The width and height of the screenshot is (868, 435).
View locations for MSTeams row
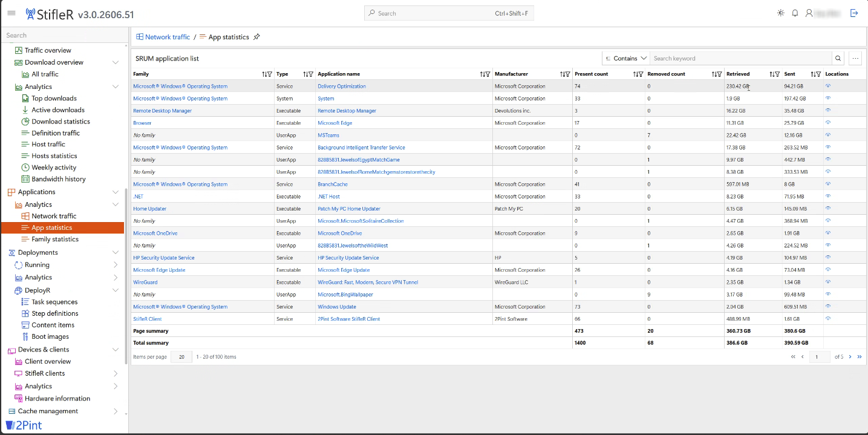click(828, 135)
